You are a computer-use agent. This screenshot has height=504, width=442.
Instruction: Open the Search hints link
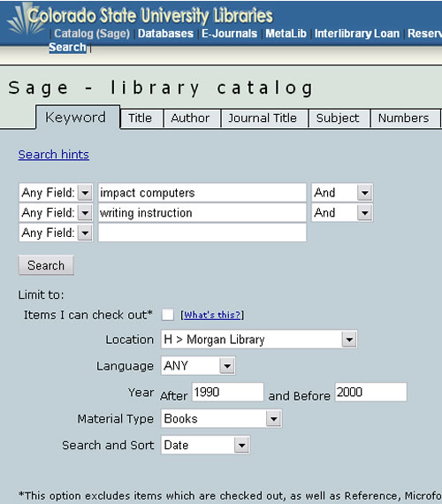pyautogui.click(x=53, y=155)
